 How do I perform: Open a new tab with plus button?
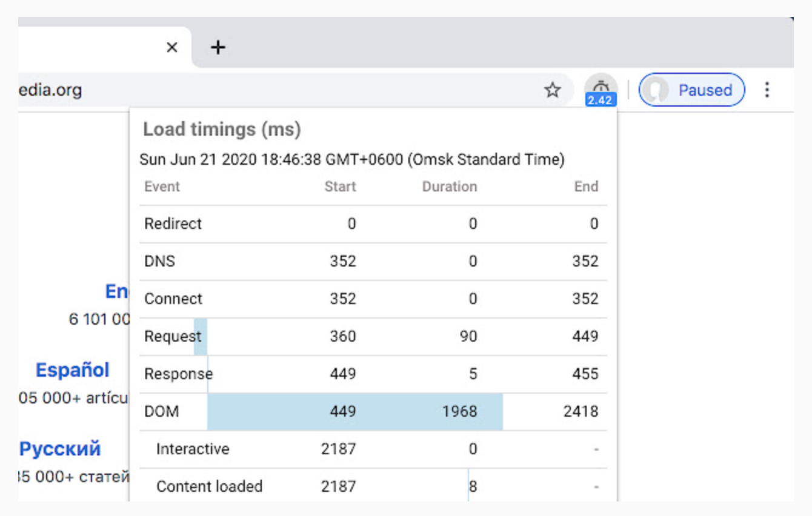[218, 47]
